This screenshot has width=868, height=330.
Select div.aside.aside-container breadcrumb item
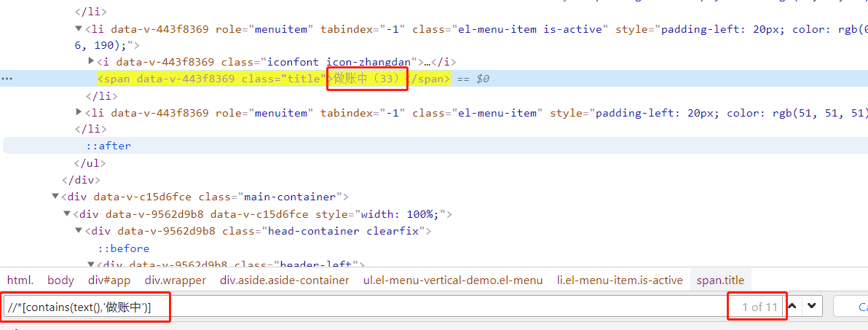[x=285, y=280]
